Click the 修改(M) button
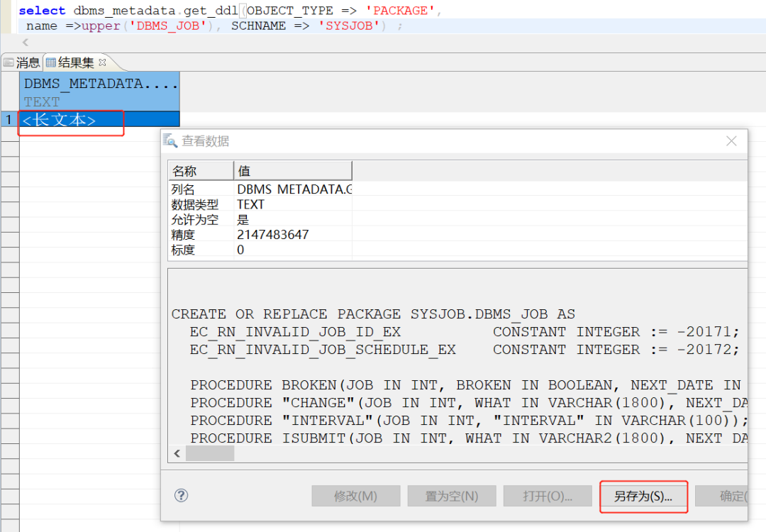Screen dimensions: 766x532 coord(355,497)
